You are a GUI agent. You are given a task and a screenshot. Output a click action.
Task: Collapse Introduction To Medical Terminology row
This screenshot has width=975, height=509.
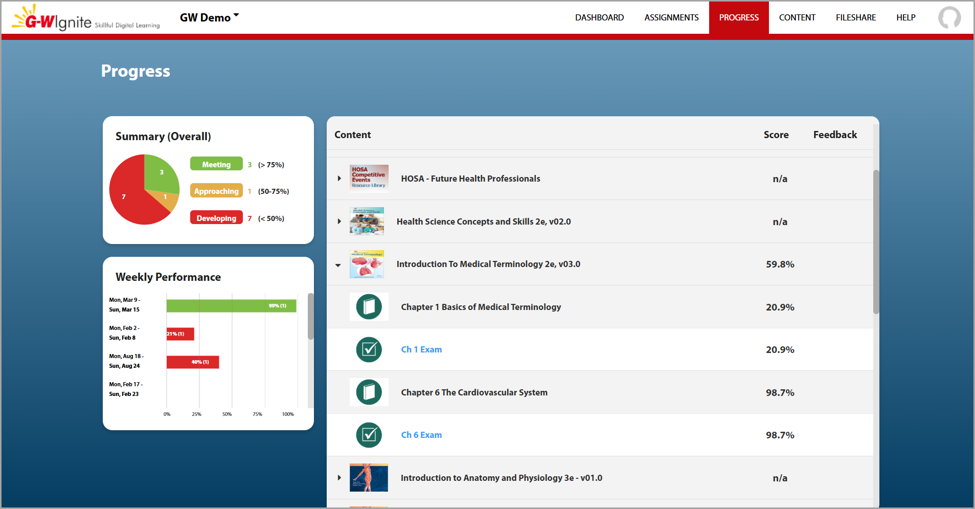[338, 265]
